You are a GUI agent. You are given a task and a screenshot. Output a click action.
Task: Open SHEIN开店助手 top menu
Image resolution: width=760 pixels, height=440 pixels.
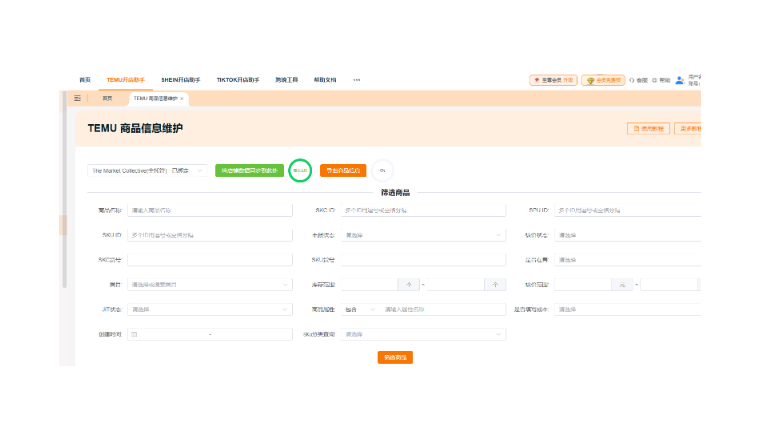tap(180, 80)
